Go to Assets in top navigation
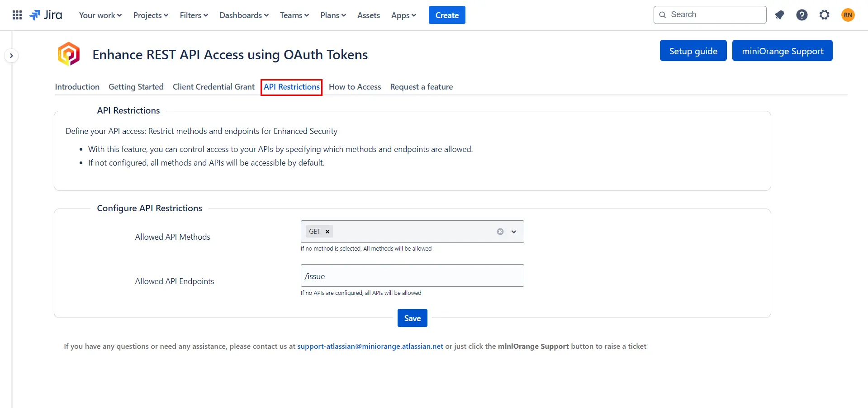The height and width of the screenshot is (408, 868). (x=369, y=15)
